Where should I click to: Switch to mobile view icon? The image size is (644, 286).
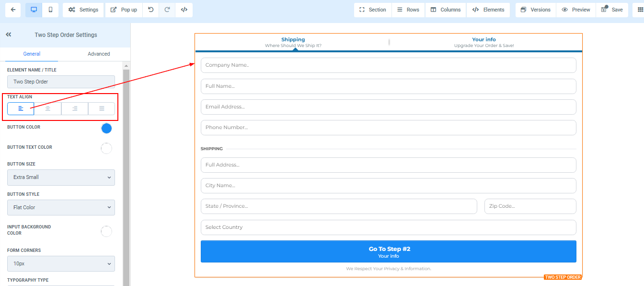[50, 10]
